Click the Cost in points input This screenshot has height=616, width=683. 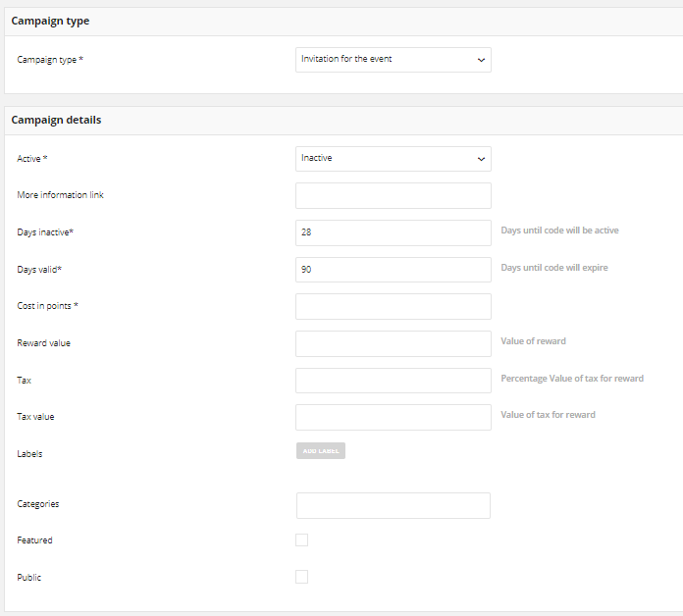(x=393, y=306)
